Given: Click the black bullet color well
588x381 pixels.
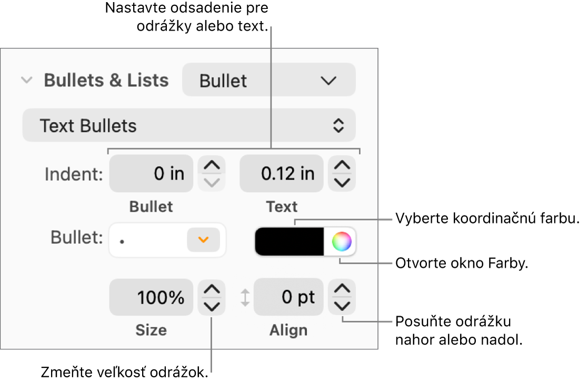Looking at the screenshot, I should (289, 242).
